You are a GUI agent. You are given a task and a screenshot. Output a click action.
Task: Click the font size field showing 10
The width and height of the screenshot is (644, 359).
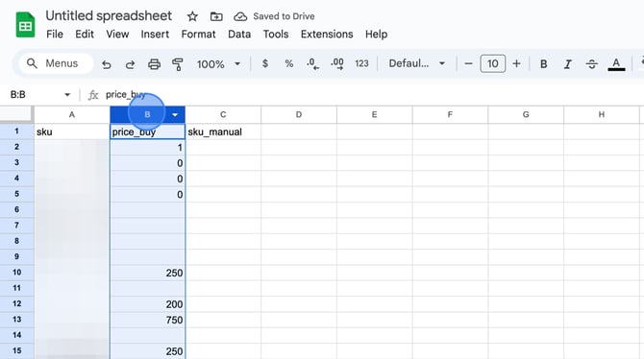pyautogui.click(x=493, y=63)
